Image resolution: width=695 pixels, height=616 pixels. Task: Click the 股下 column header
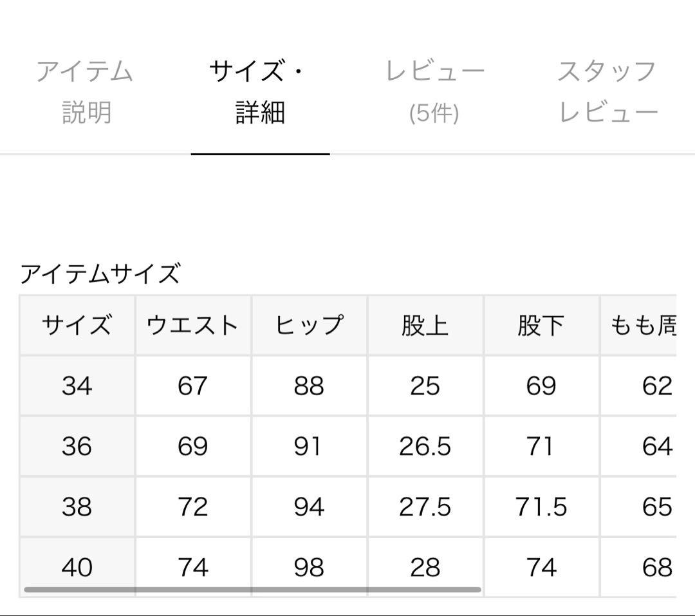(541, 325)
